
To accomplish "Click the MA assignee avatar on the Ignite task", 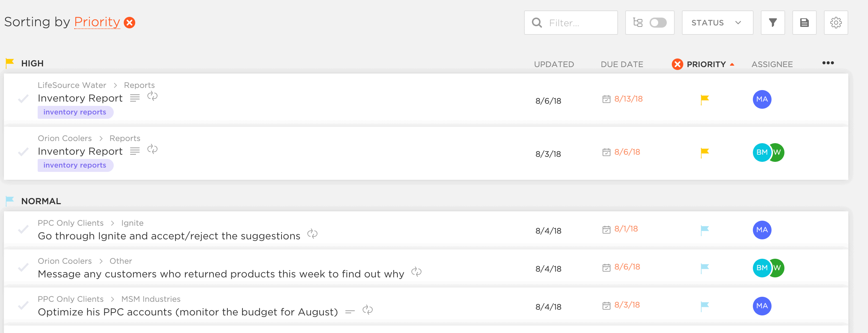I will (x=762, y=230).
